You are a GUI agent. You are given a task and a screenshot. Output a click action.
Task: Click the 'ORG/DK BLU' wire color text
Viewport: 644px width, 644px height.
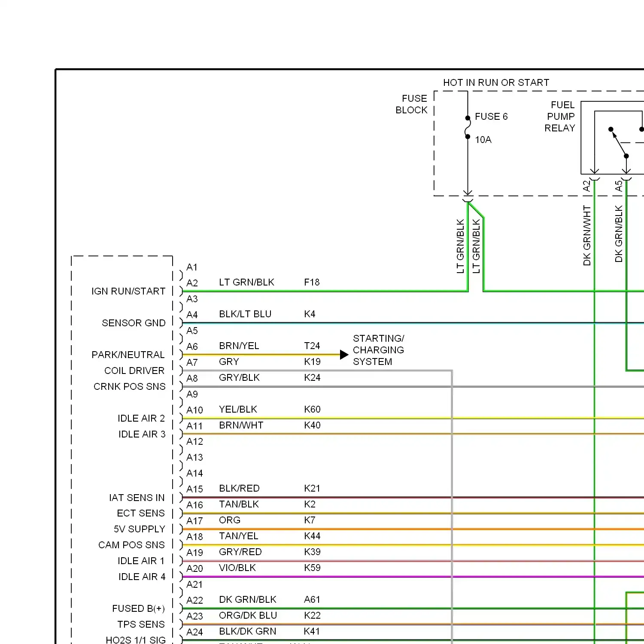point(248,615)
